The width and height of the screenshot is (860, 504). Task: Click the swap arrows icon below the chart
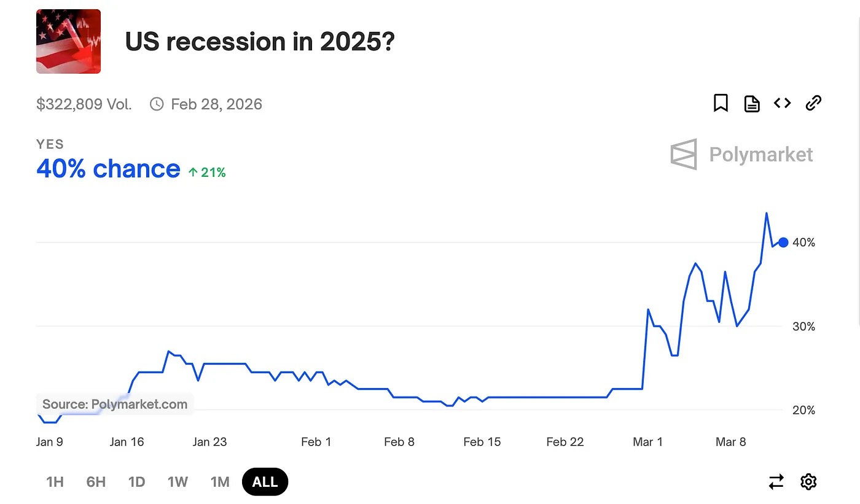pos(776,482)
